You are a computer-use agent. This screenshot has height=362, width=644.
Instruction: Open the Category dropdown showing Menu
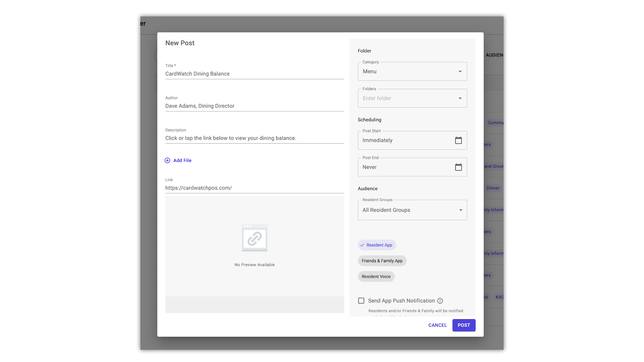pos(412,71)
